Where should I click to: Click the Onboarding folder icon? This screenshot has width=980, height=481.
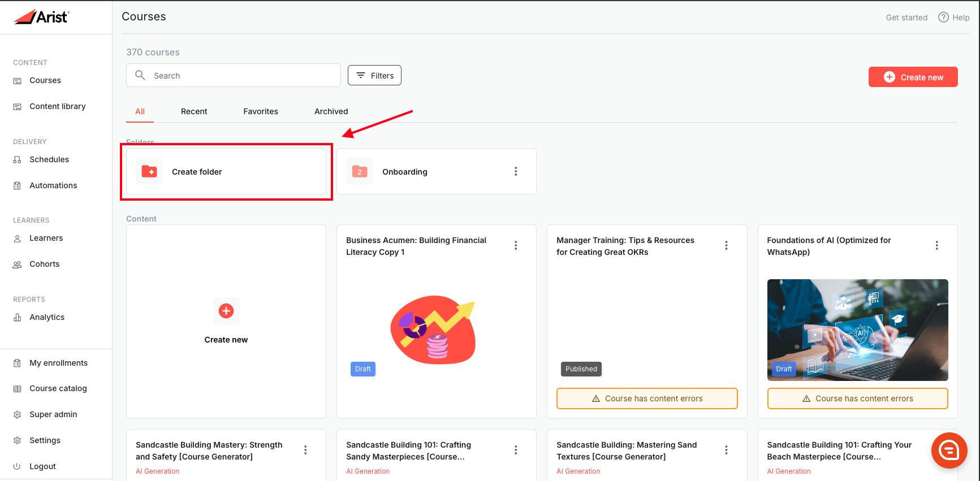point(360,171)
